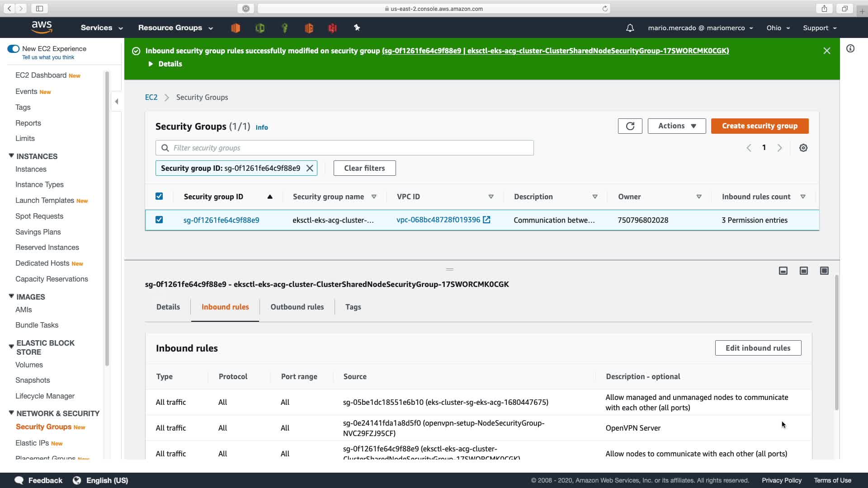Open the Services menu
Screen dimensions: 868x488
[x=101, y=28]
